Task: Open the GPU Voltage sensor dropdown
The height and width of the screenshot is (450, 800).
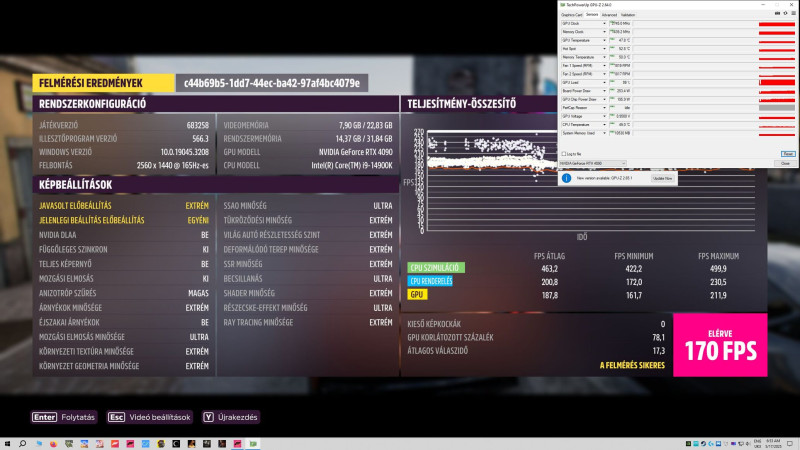Action: point(604,116)
